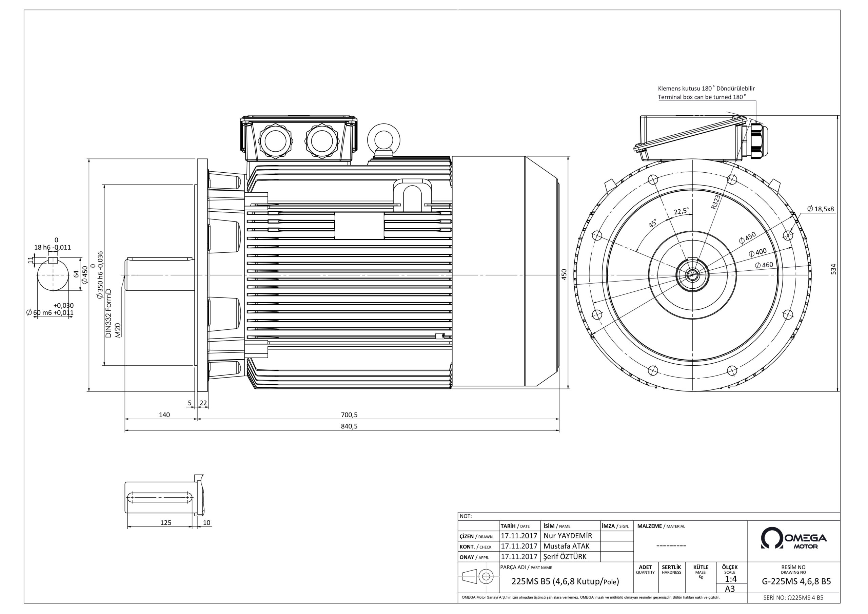Click the drawn-by name Nur YAYDEMİR
The width and height of the screenshot is (868, 614).
coord(568,536)
